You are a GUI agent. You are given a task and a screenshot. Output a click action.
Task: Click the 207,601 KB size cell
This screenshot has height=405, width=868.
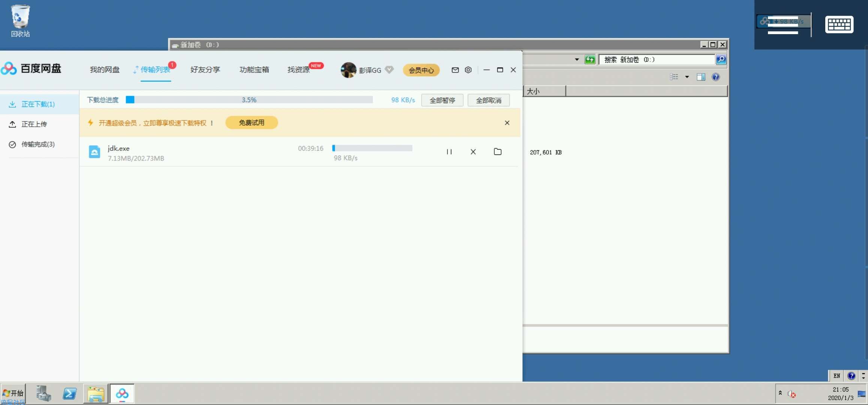coord(546,152)
